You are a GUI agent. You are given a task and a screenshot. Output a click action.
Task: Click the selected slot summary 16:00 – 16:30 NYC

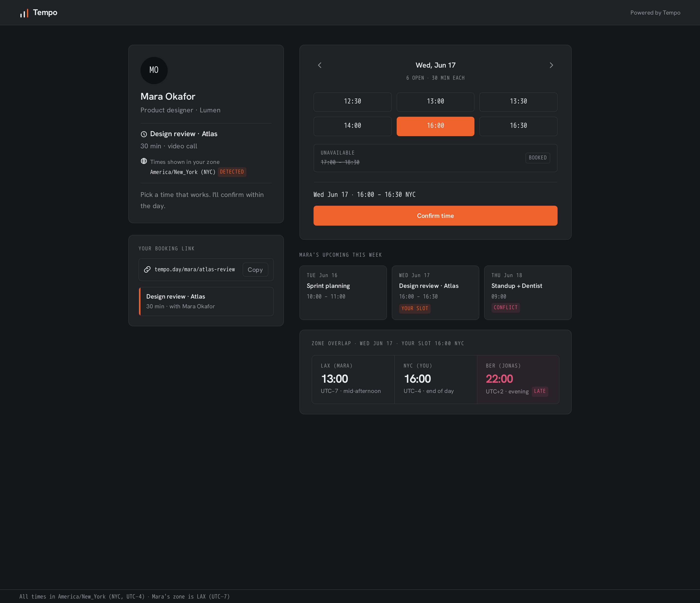pyautogui.click(x=365, y=195)
